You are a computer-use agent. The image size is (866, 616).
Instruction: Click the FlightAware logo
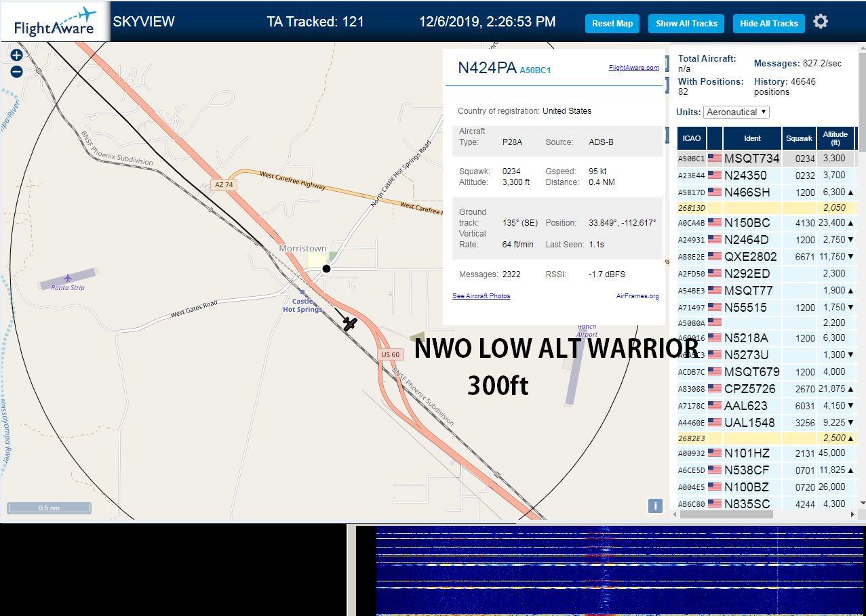(x=54, y=21)
